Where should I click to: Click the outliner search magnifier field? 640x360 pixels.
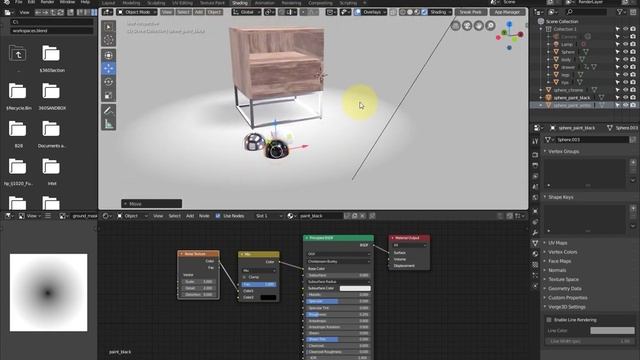pyautogui.click(x=586, y=12)
